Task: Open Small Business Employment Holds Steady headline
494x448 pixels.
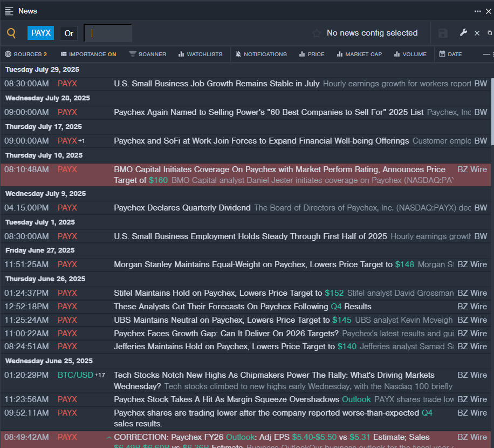Action: [250, 236]
